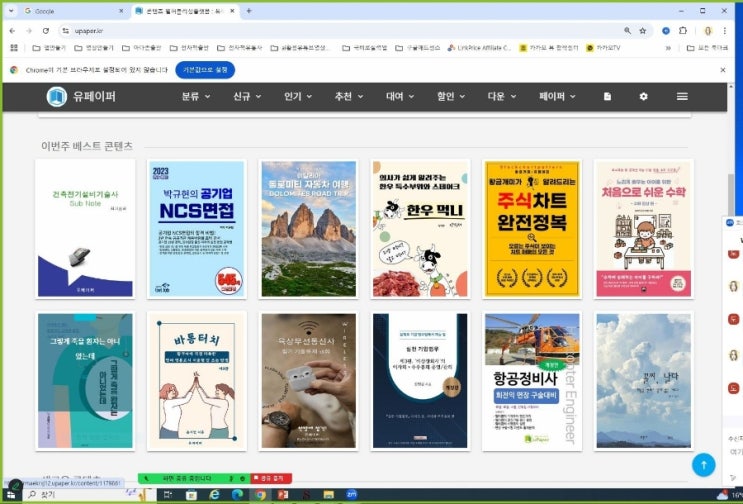Go back with browser back arrow
This screenshot has width=743, height=504.
[x=12, y=31]
